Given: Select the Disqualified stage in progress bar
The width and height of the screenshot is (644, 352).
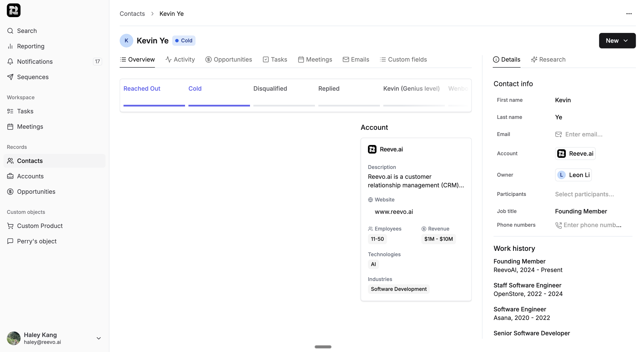Looking at the screenshot, I should 270,89.
